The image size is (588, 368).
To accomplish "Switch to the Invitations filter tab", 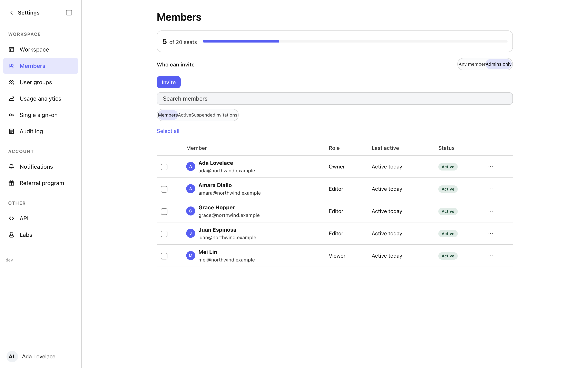I will (226, 115).
